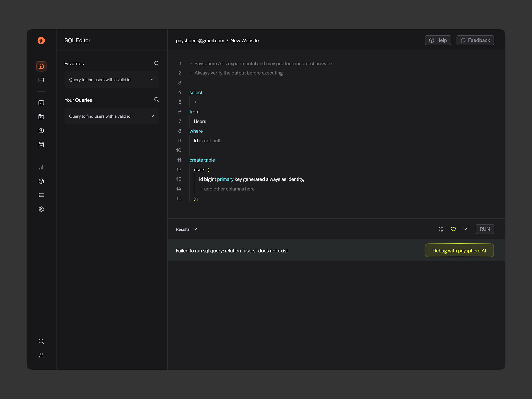Image resolution: width=532 pixels, height=399 pixels.
Task: Click the comment 'Always verify the output'
Action: coord(236,73)
